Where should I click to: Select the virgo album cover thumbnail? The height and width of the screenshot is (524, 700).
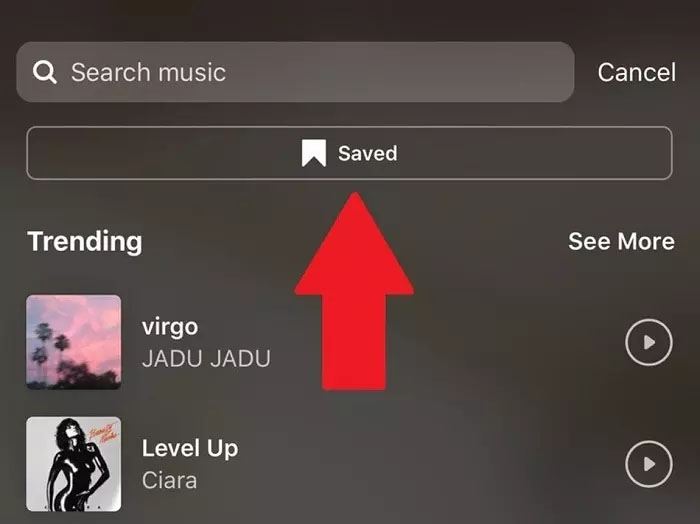74,342
